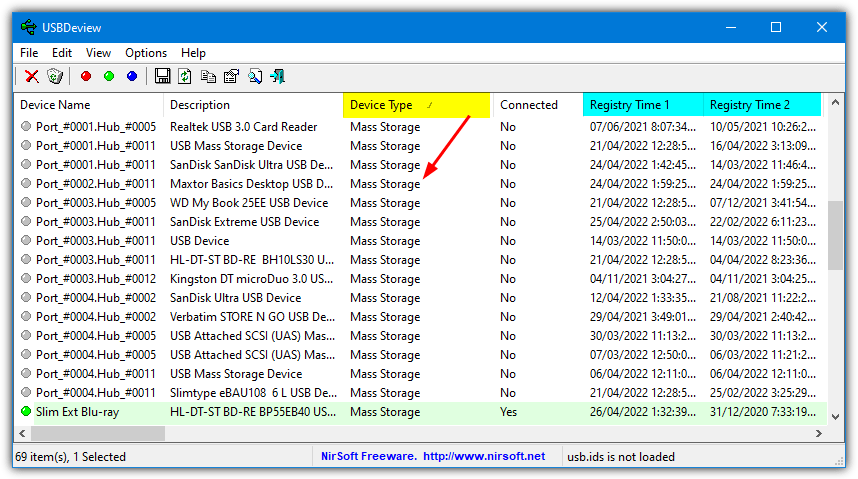The image size is (858, 479).
Task: Click registry time 07/03/2022 12:50:0
Action: point(643,355)
